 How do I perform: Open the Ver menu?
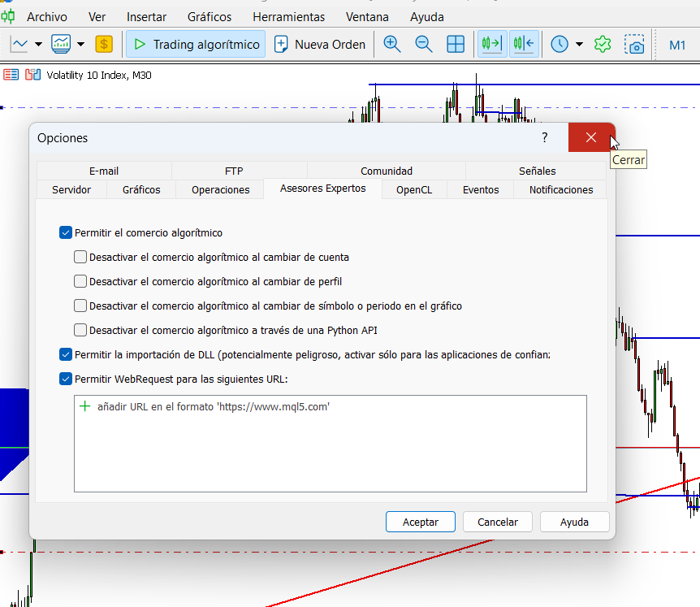coord(97,17)
